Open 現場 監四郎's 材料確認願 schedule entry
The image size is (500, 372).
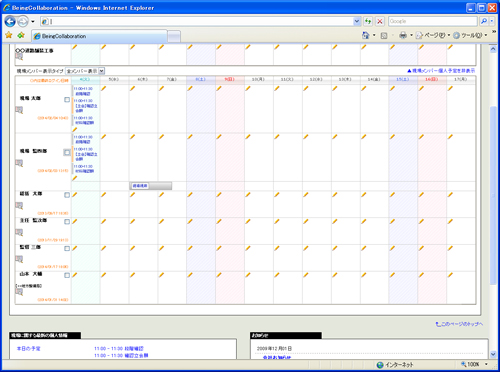84,169
